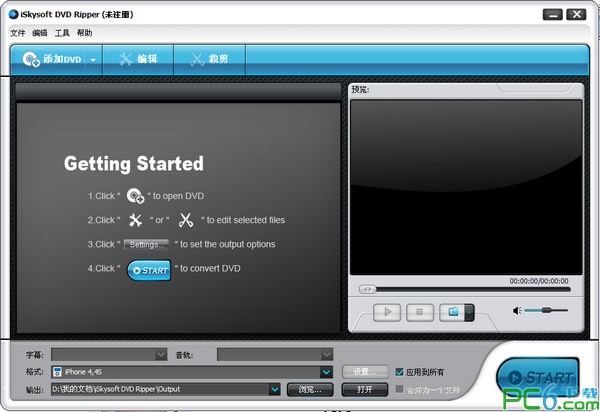
Task: Stop the preview playback
Action: coord(420,313)
